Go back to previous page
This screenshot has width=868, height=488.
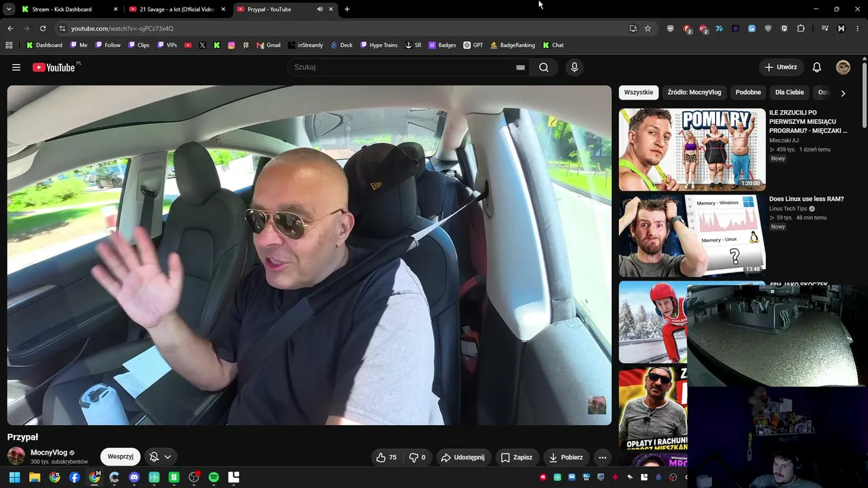tap(10, 28)
